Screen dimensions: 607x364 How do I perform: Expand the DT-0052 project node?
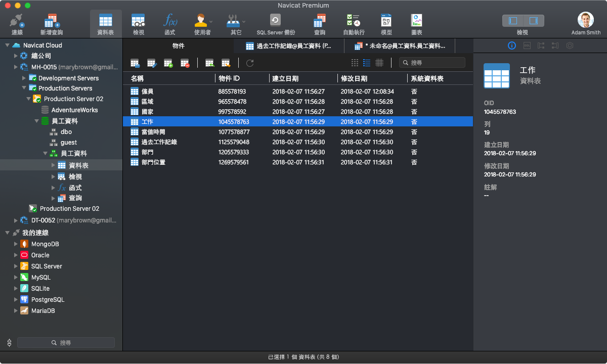click(16, 220)
